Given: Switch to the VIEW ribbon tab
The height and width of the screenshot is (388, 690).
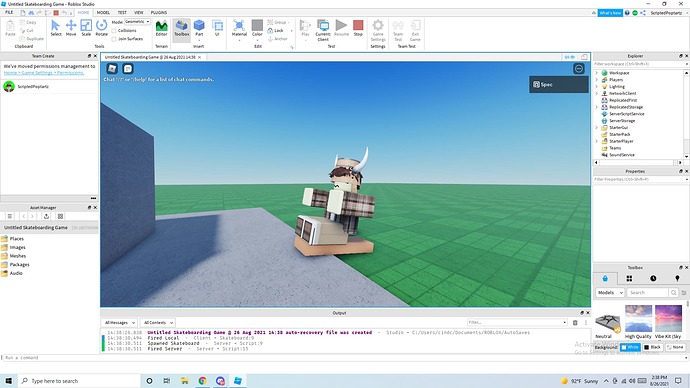Looking at the screenshot, I should 139,12.
